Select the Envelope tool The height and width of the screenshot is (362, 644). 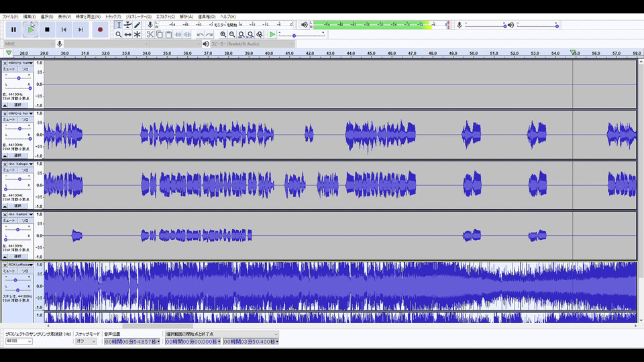coord(127,25)
